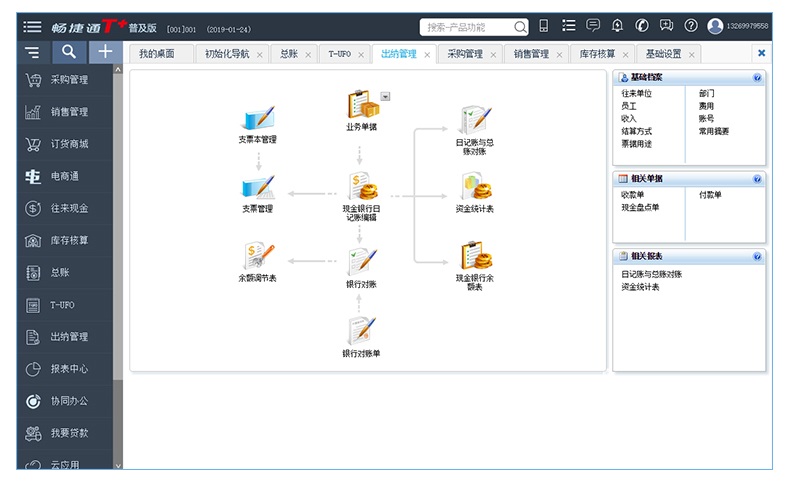The height and width of the screenshot is (496, 790).
Task: Open the 往来单位 link
Action: click(636, 93)
